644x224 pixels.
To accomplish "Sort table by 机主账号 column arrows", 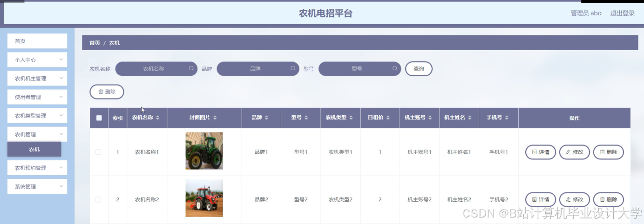I will [430, 118].
